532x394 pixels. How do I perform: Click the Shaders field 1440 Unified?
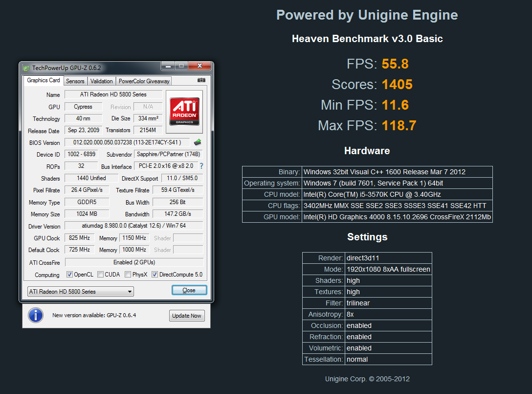91,178
